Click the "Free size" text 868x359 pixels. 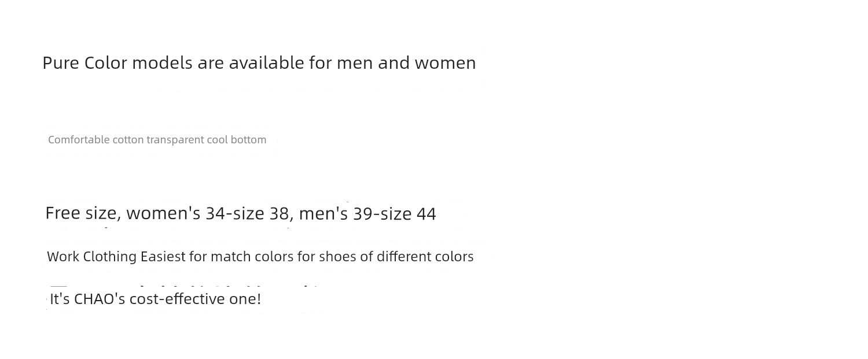[81, 213]
